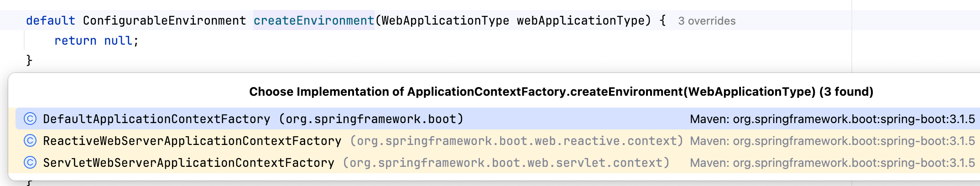Click the WebApplicationType parameter type

445,21
